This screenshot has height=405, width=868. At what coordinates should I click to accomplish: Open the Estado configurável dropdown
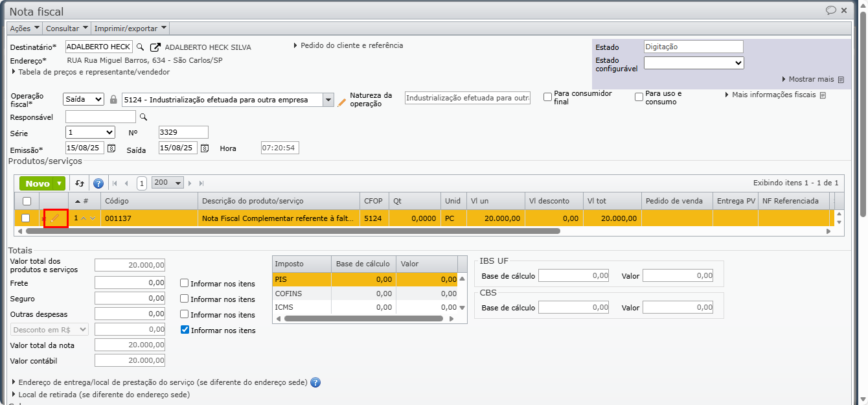(693, 63)
